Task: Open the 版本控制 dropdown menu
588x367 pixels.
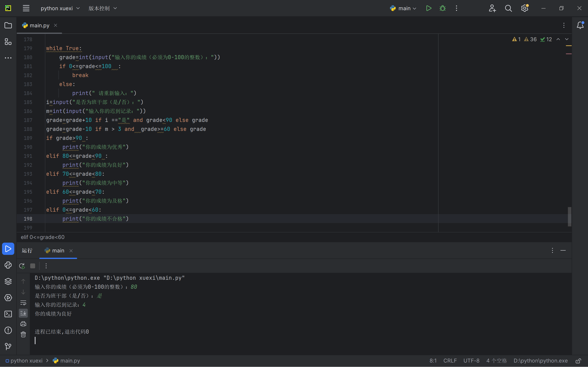Action: 102,8
